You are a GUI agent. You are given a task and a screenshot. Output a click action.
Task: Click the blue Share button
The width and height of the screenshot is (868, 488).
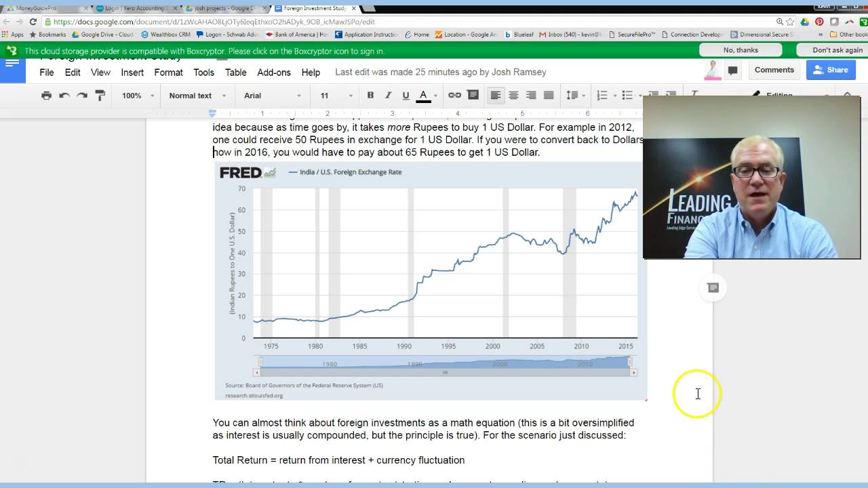831,70
